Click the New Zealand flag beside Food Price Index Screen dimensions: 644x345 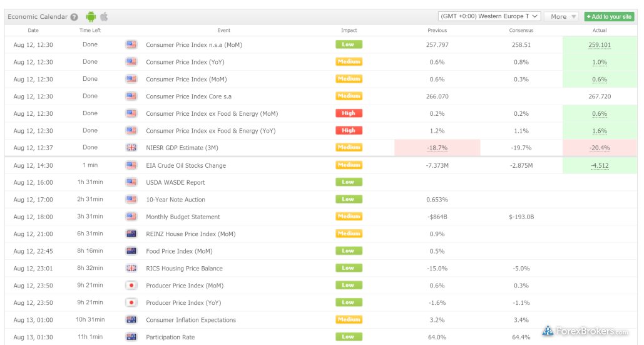tap(131, 251)
